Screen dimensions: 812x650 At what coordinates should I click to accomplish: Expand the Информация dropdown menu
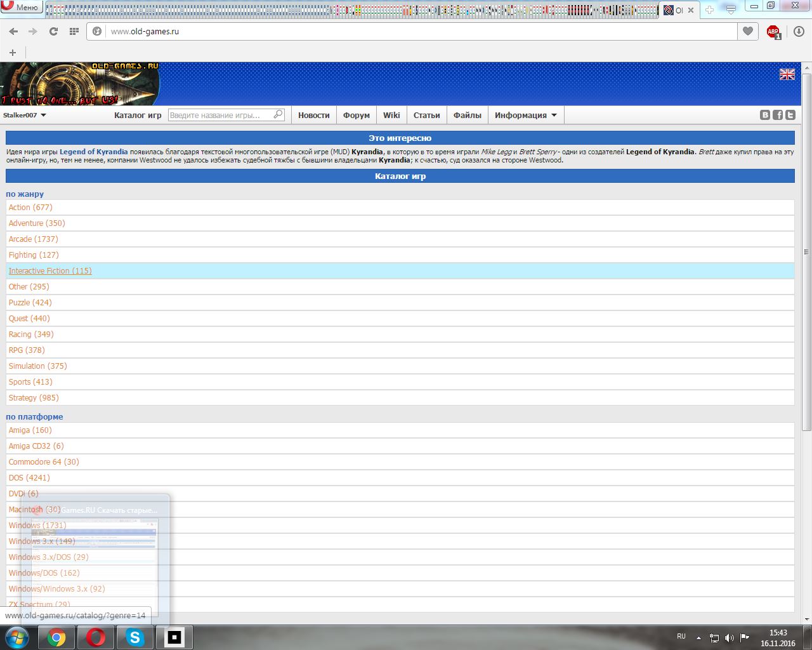[526, 116]
